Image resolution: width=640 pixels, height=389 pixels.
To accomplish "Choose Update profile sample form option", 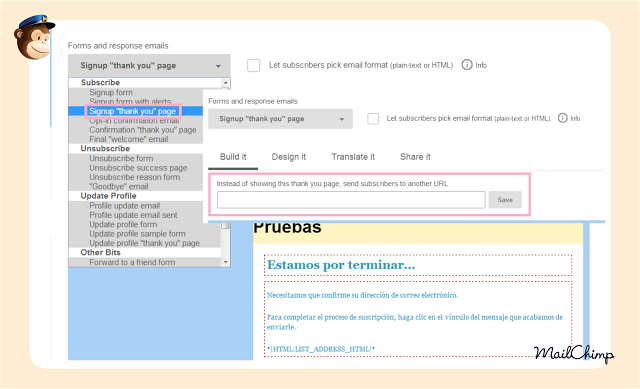I will (x=137, y=234).
